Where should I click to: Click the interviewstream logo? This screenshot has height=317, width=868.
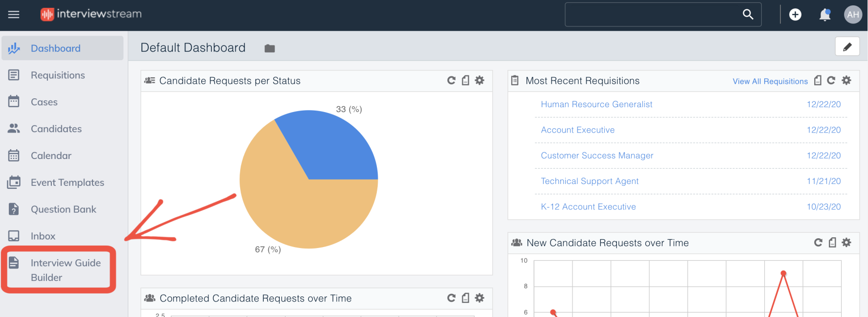coord(91,14)
